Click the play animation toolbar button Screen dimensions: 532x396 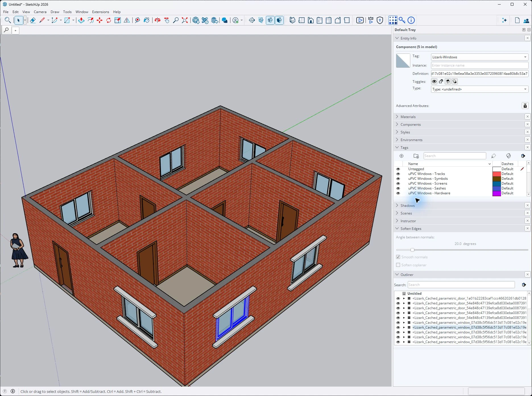tap(360, 20)
